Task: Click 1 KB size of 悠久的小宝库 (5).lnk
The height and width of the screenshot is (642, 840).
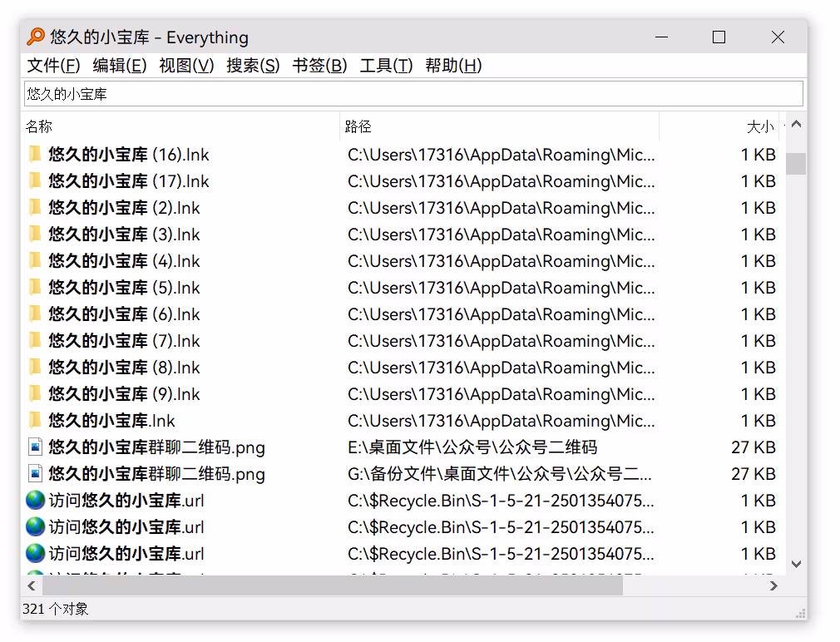Action: [758, 288]
